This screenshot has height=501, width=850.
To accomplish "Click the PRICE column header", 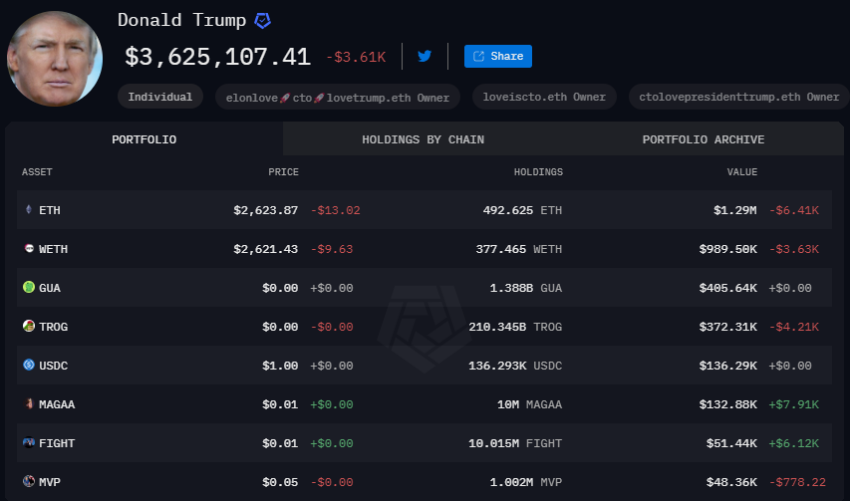I will tap(284, 172).
